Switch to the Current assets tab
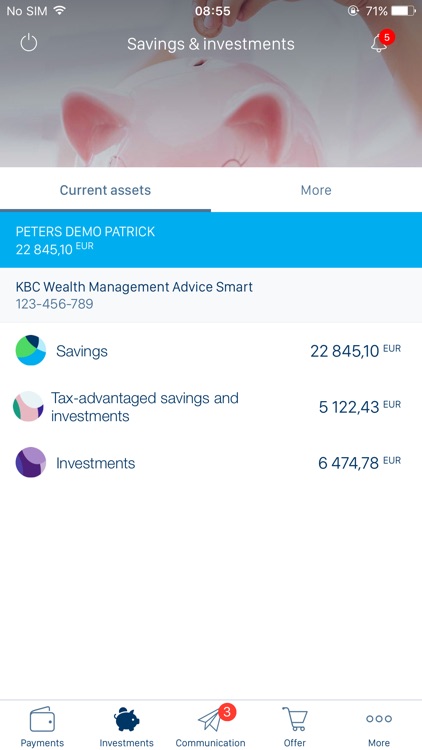422x750 pixels. [x=105, y=190]
